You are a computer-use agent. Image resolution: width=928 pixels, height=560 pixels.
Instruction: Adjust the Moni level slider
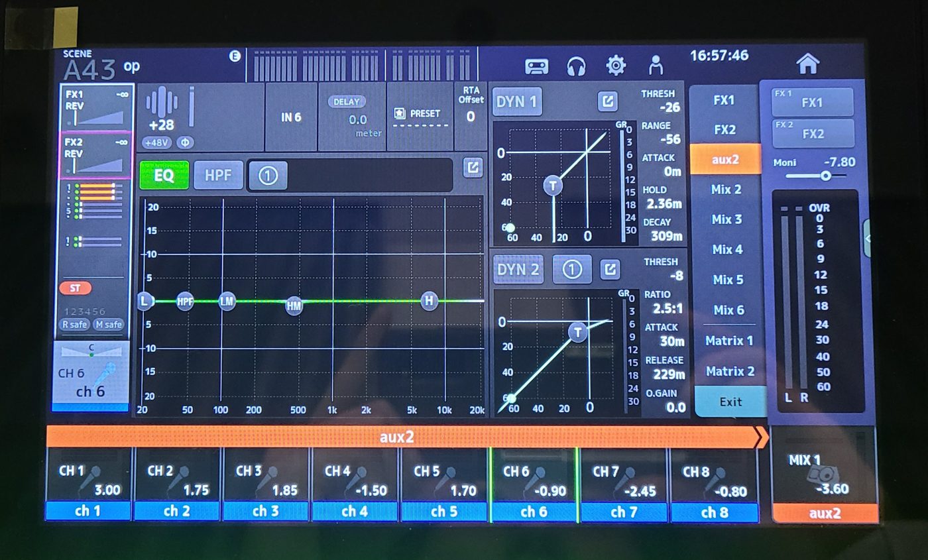point(815,176)
